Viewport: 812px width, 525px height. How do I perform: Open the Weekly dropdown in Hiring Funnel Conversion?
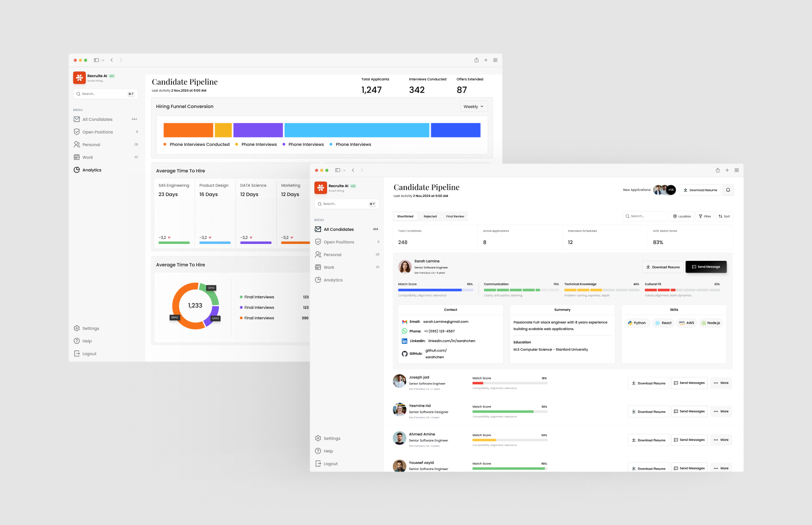[473, 106]
